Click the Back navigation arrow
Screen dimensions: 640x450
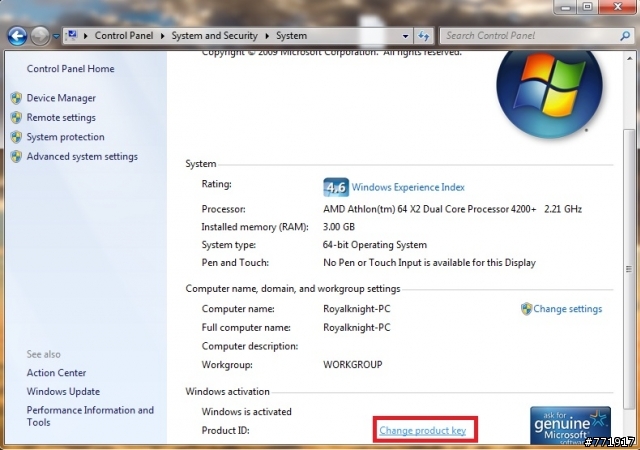(17, 36)
